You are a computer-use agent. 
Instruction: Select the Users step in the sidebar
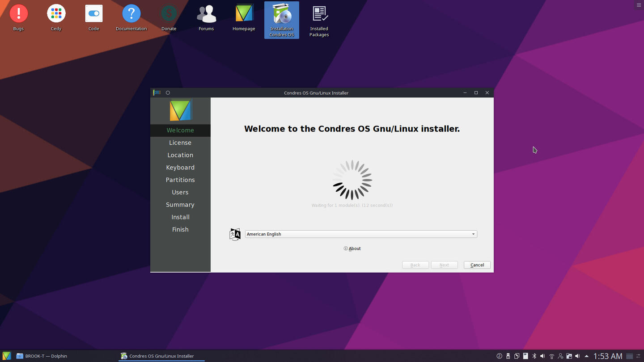[180, 192]
